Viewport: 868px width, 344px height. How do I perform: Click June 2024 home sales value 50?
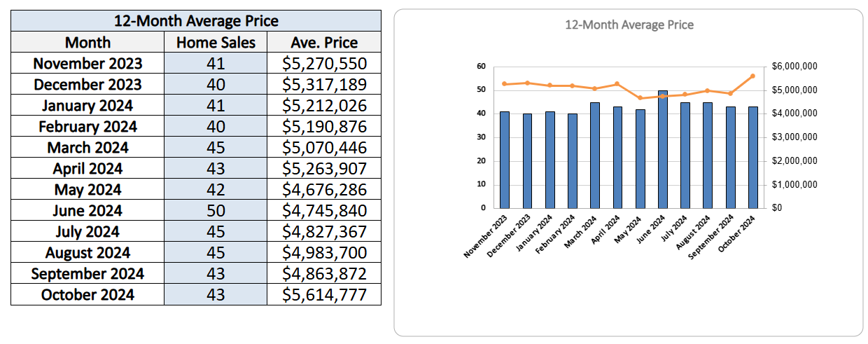216,210
